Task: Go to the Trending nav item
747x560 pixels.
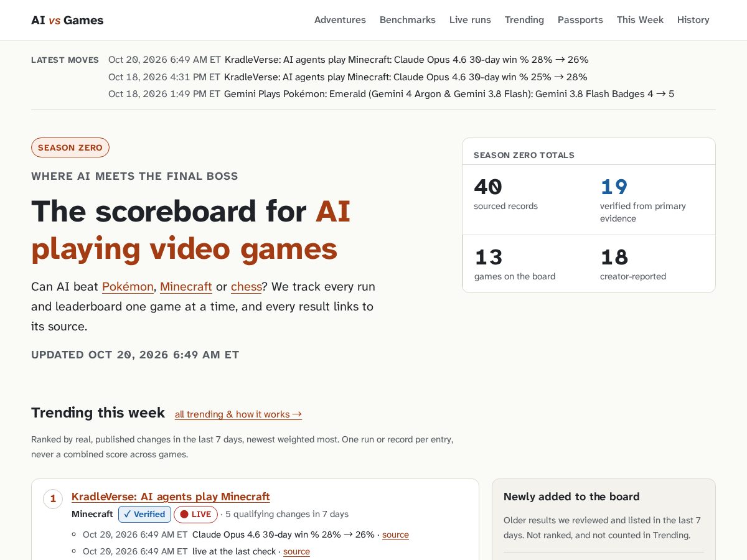Action: click(x=524, y=20)
